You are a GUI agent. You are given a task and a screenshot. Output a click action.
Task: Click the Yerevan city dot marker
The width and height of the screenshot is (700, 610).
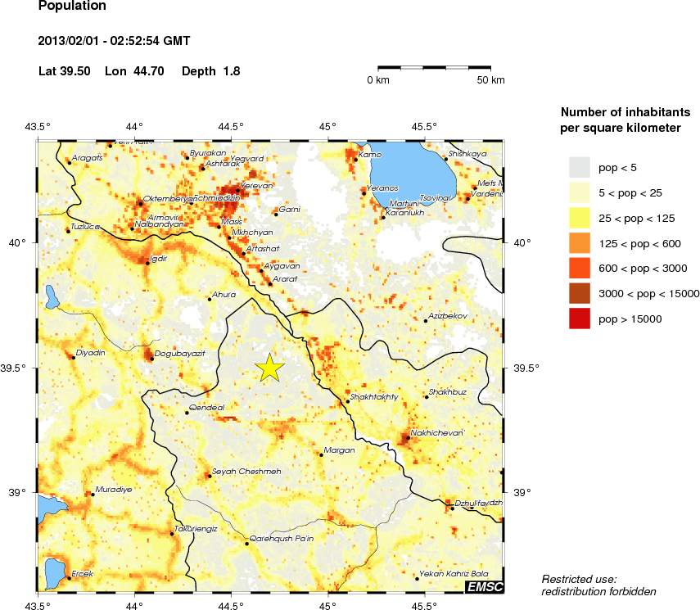(x=237, y=190)
